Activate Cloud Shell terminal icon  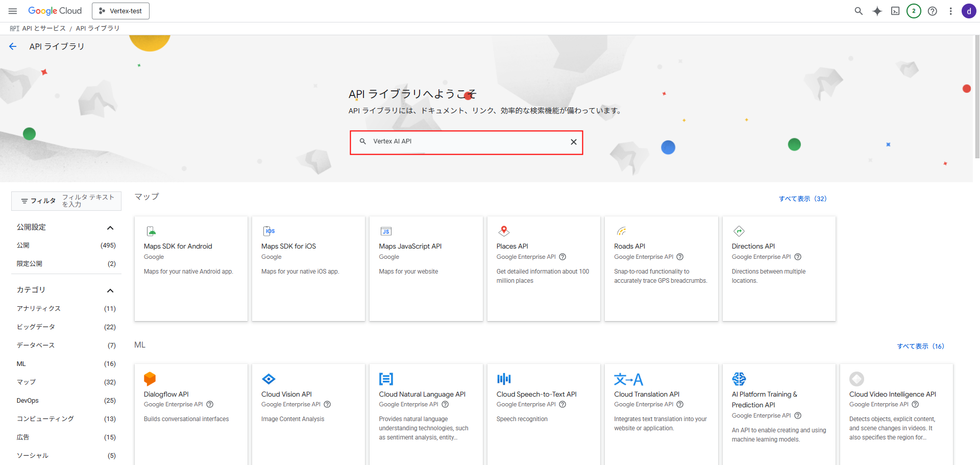tap(895, 11)
